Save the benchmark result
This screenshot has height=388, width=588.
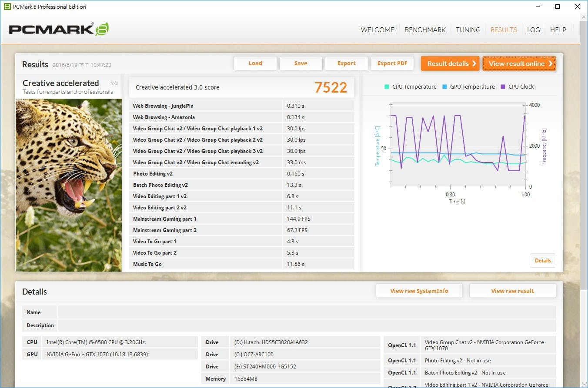coord(301,63)
